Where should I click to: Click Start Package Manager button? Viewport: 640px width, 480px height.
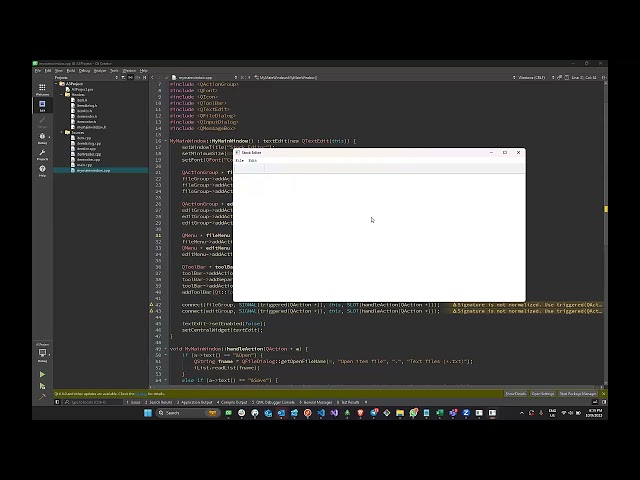pos(578,394)
